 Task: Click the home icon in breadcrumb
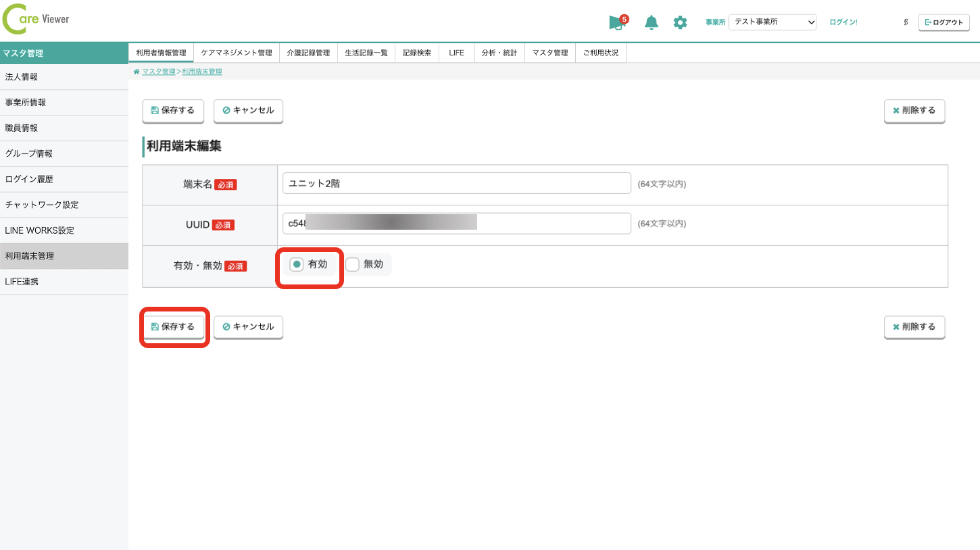click(137, 72)
